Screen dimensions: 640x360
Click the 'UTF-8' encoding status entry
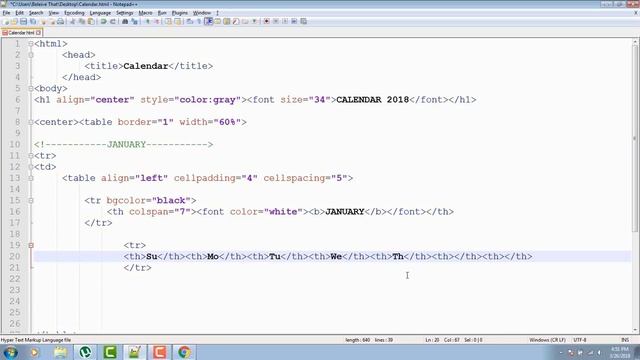pyautogui.click(x=580, y=340)
